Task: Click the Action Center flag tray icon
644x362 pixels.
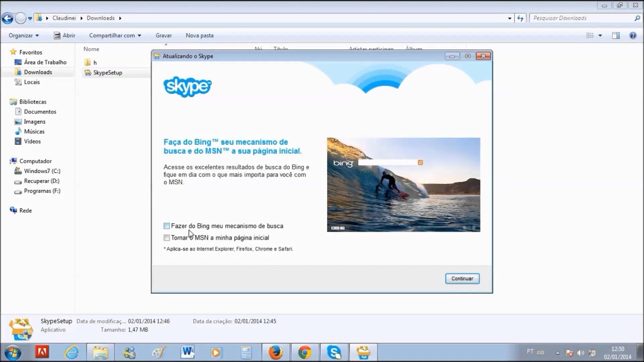Action: point(570,352)
